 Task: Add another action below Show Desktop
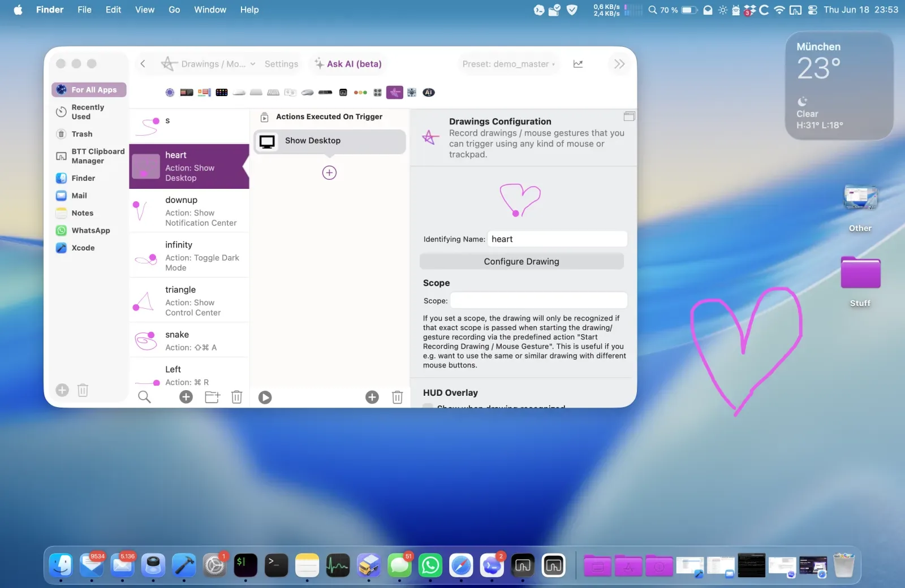329,172
